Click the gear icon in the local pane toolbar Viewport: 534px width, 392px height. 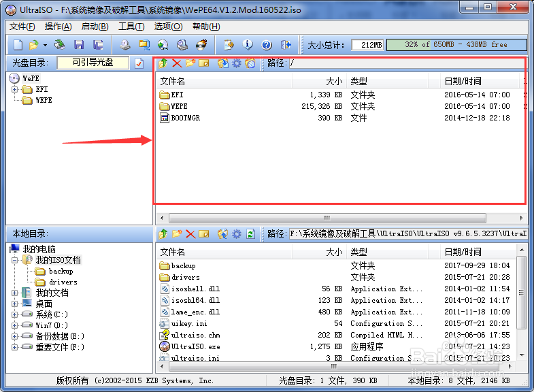[236, 234]
